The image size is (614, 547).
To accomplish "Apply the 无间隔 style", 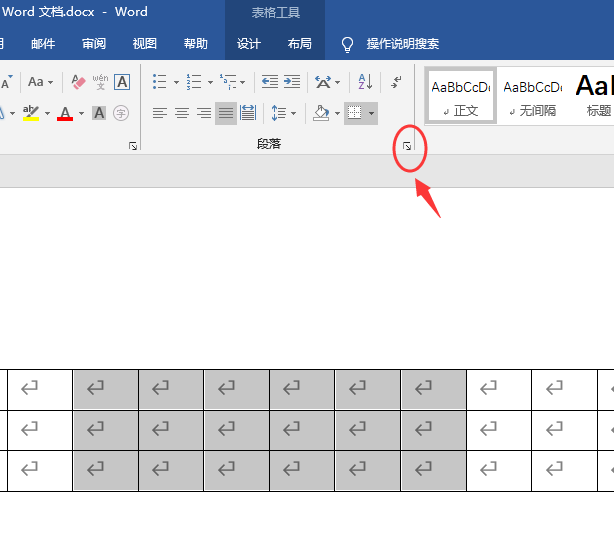I will (x=532, y=97).
